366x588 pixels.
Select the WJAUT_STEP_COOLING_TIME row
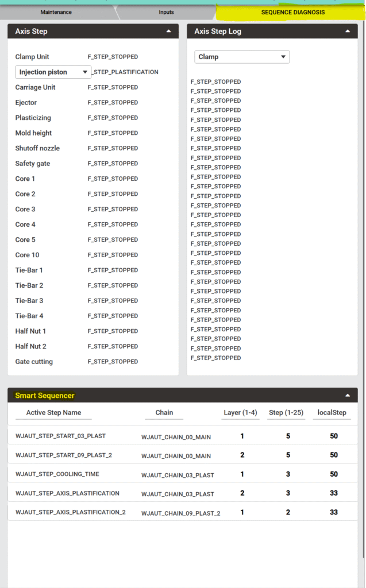(x=57, y=474)
